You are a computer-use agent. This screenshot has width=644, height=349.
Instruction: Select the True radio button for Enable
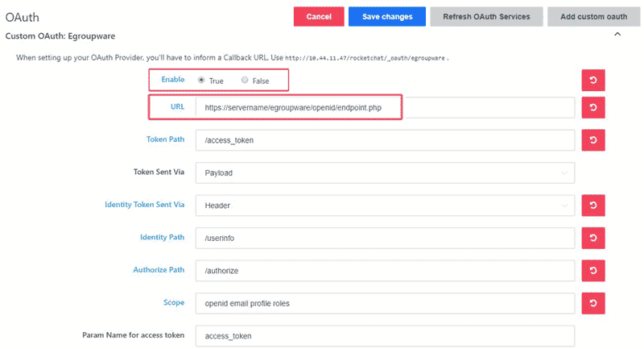pyautogui.click(x=201, y=80)
